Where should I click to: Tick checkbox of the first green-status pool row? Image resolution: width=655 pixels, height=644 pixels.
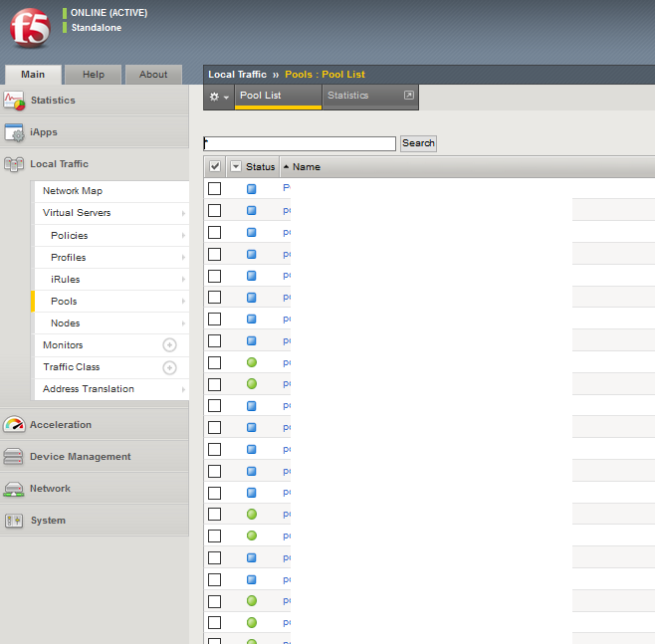[215, 362]
